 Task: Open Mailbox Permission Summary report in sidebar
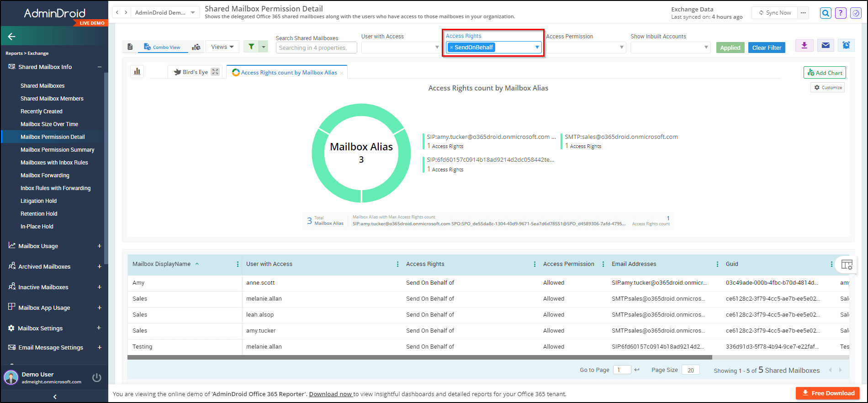pos(57,150)
